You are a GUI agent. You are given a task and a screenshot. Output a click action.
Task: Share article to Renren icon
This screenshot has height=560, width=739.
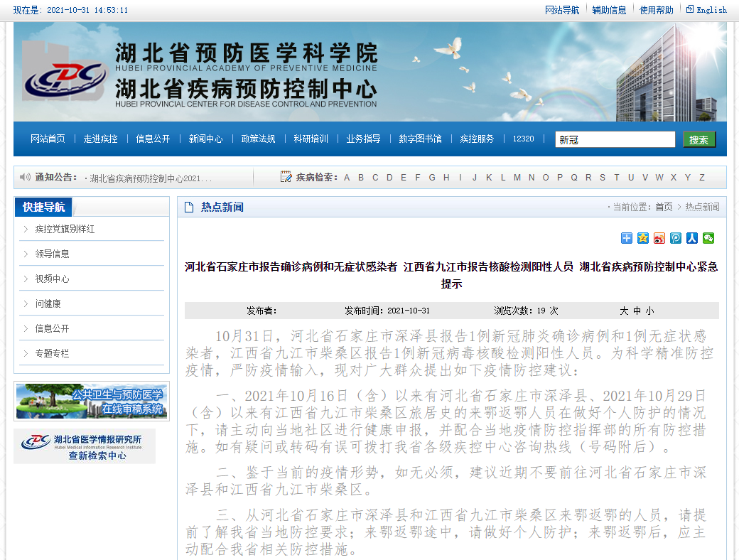[692, 238]
